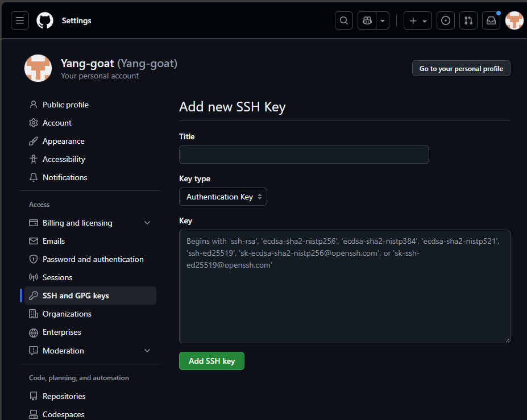527x420 pixels.
Task: Open the Pull requests icon in header
Action: (x=468, y=20)
